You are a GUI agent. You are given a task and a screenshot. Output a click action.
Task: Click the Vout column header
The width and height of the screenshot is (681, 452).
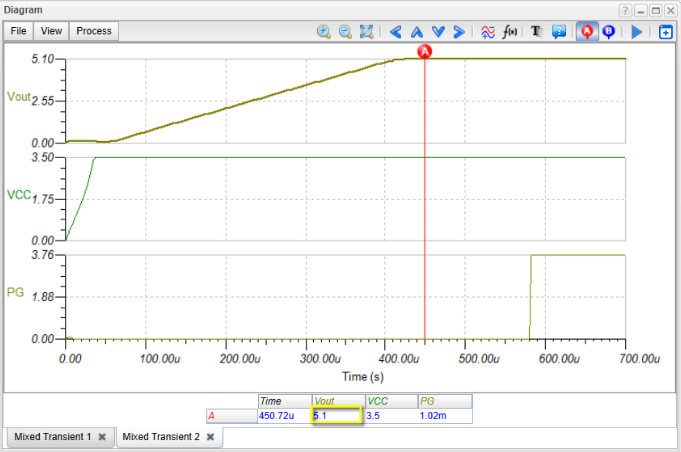[338, 401]
